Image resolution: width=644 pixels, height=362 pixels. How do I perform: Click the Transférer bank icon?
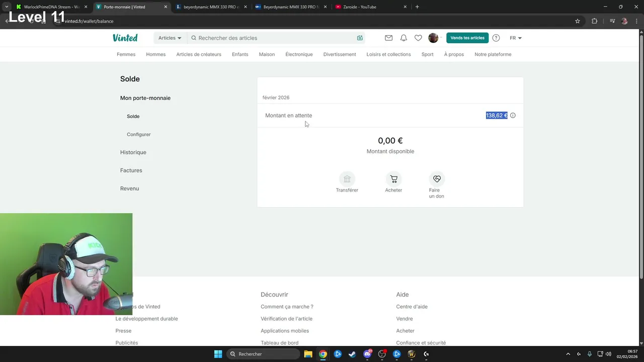(347, 179)
